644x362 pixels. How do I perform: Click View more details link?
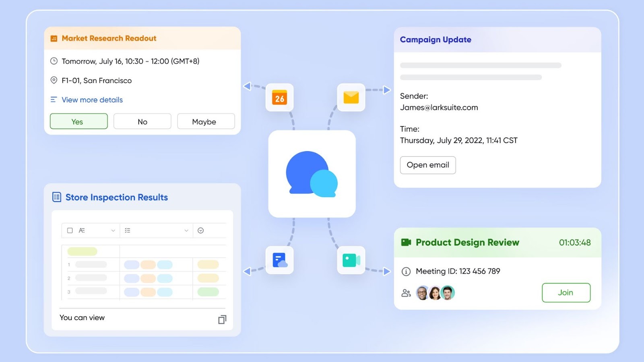click(92, 99)
